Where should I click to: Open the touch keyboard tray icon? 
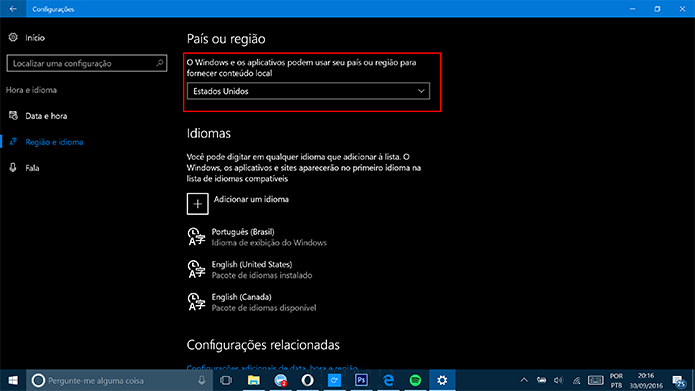pos(595,380)
